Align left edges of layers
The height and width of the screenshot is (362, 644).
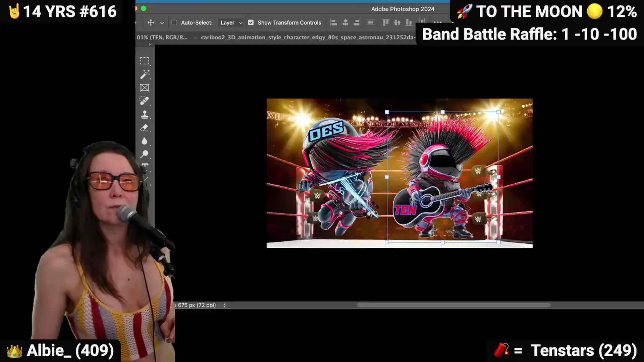pyautogui.click(x=334, y=22)
